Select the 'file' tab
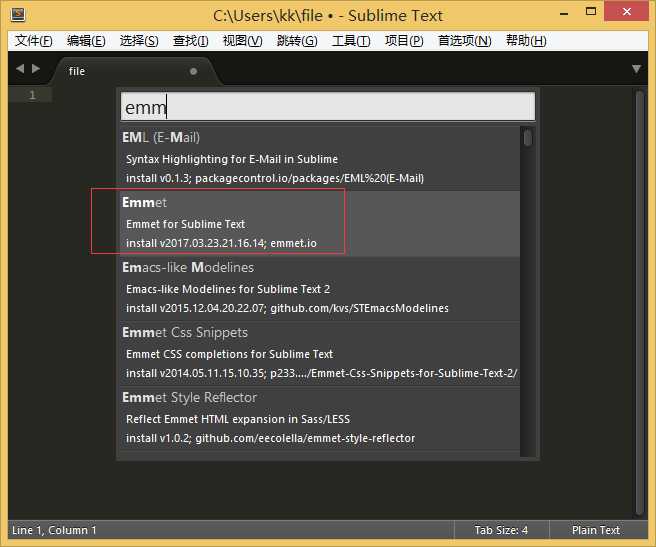656x547 pixels. (x=134, y=71)
